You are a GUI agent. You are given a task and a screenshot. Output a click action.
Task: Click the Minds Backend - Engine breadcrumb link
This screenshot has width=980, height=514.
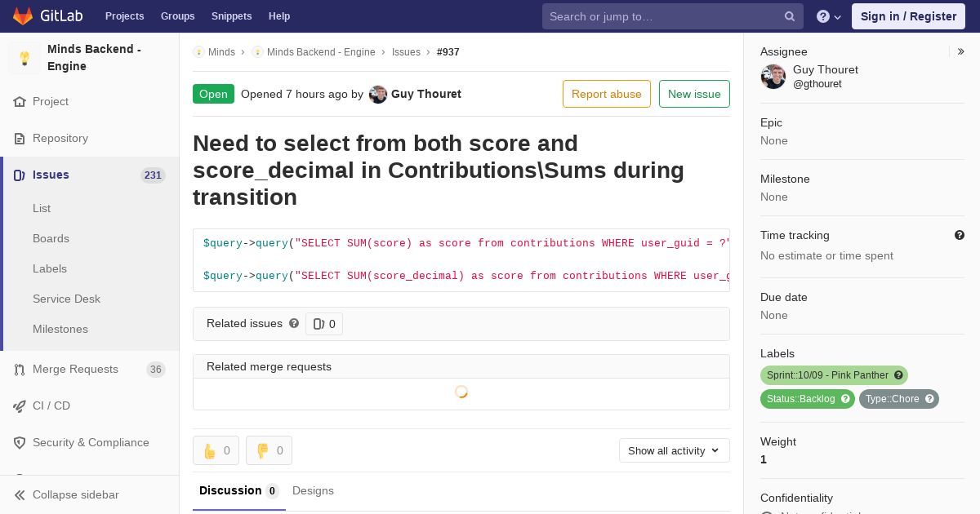[321, 52]
